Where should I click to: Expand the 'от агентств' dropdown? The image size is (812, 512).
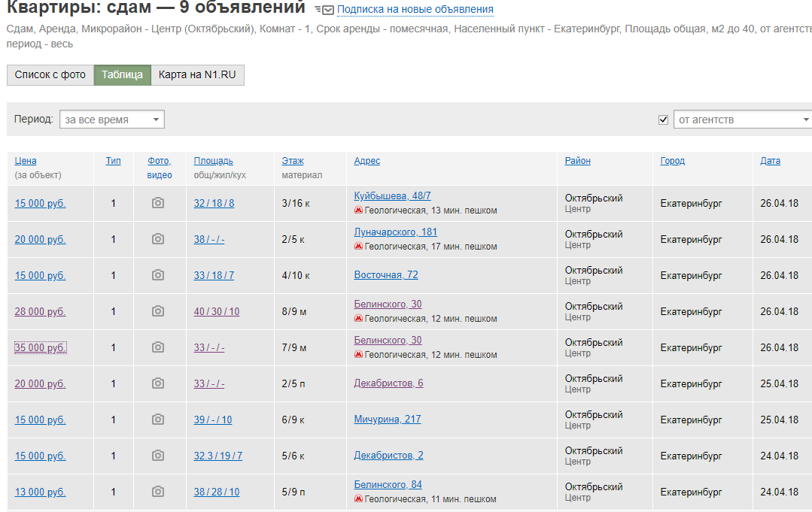(x=742, y=120)
